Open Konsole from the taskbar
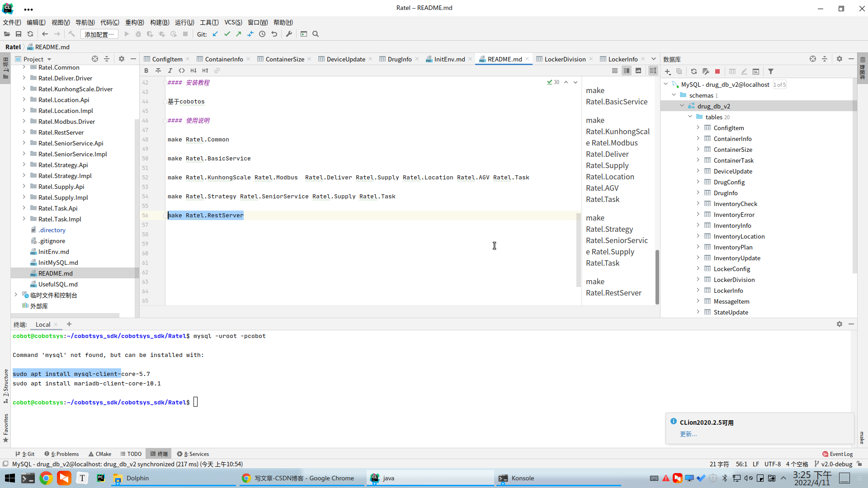The height and width of the screenshot is (488, 868). click(x=522, y=478)
